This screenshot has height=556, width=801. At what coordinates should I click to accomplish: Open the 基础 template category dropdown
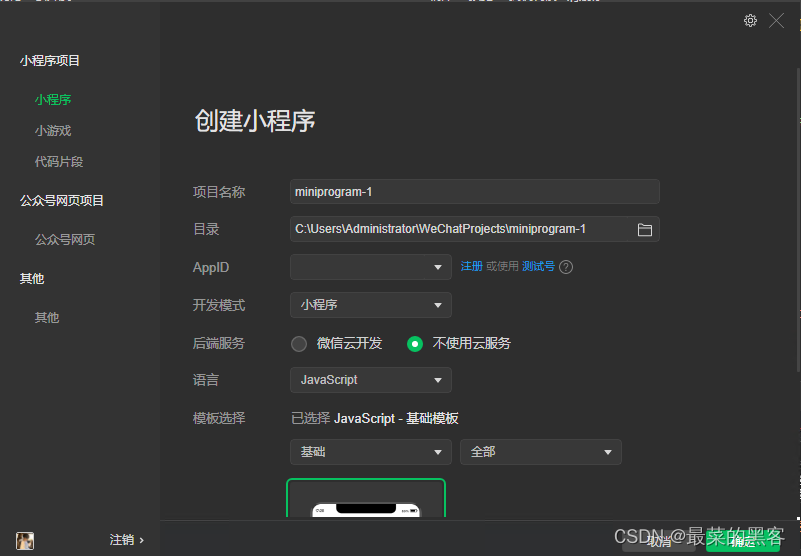pyautogui.click(x=371, y=452)
